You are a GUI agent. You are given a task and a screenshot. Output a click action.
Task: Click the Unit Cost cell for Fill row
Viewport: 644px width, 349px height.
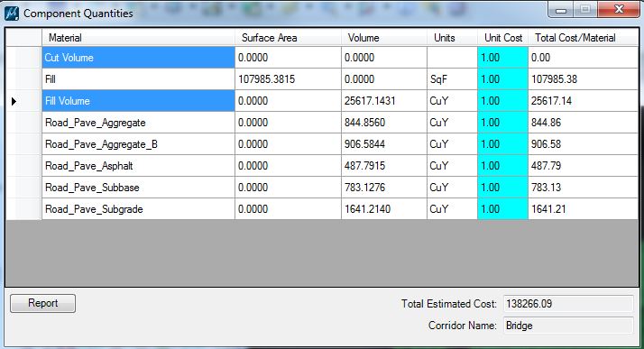tap(502, 79)
